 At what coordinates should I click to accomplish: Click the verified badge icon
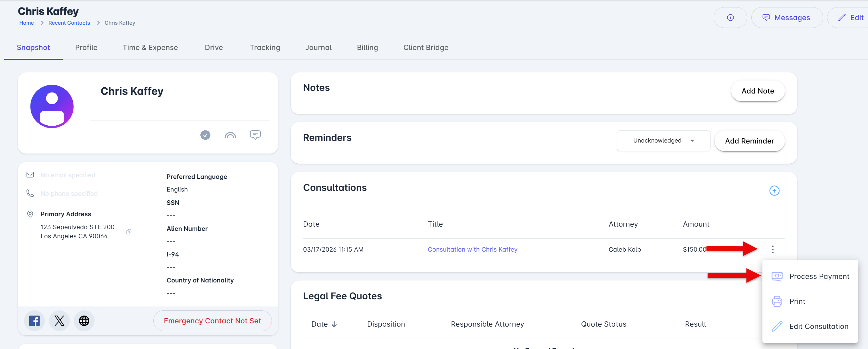[205, 135]
